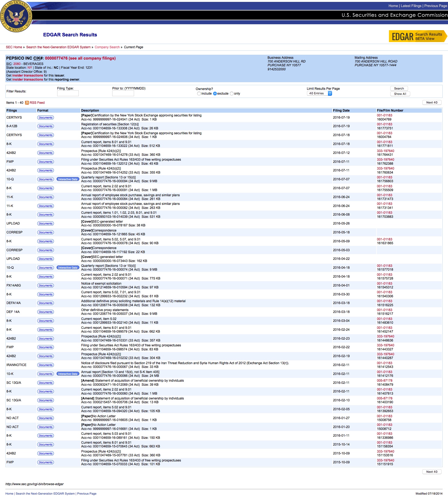This screenshot has width=448, height=500.
Task: Open Documents for NO ACT filed 2016-01-27
Action: [46, 418]
